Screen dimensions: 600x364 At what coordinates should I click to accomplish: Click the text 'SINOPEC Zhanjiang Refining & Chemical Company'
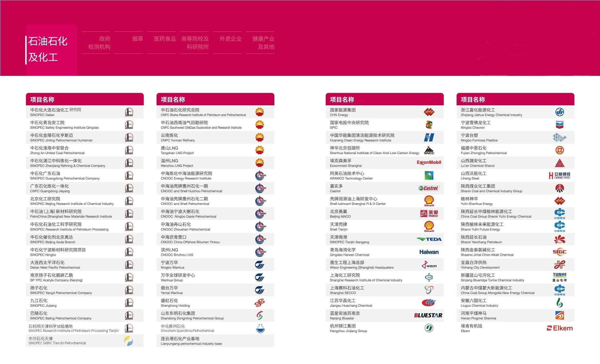click(x=68, y=166)
